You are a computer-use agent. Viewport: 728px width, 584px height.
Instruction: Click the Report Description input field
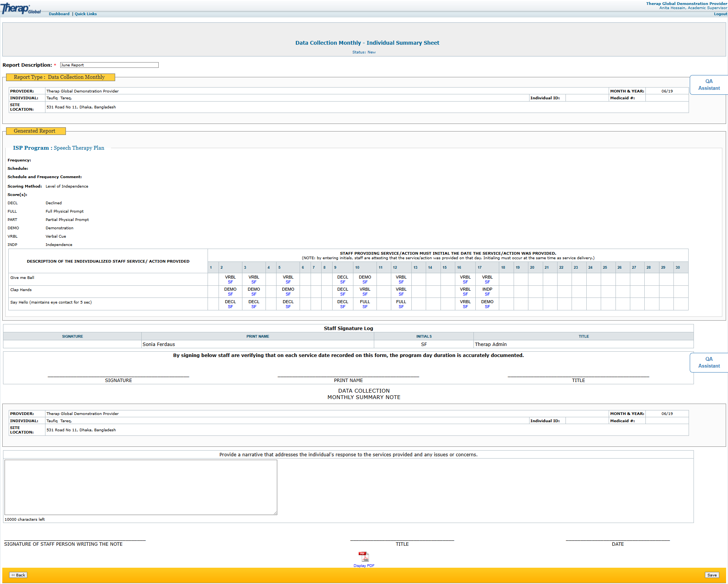point(109,65)
